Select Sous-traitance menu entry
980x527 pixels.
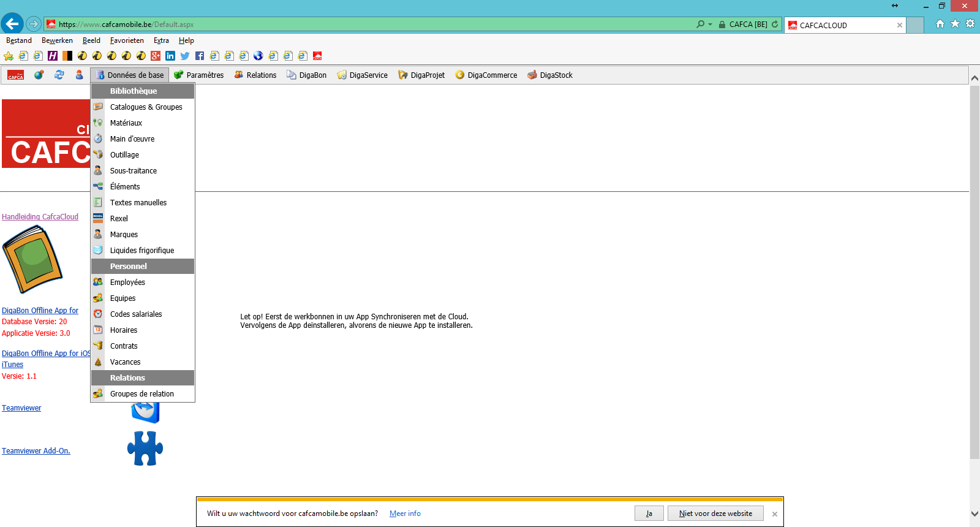click(143, 171)
